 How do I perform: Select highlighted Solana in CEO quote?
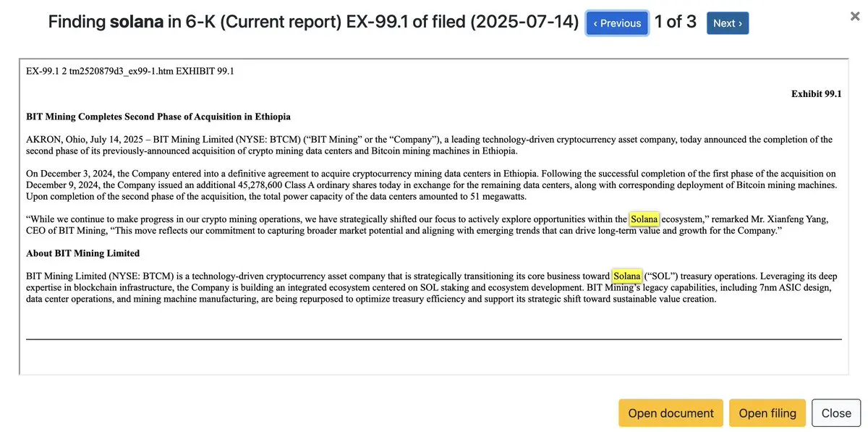coord(644,219)
